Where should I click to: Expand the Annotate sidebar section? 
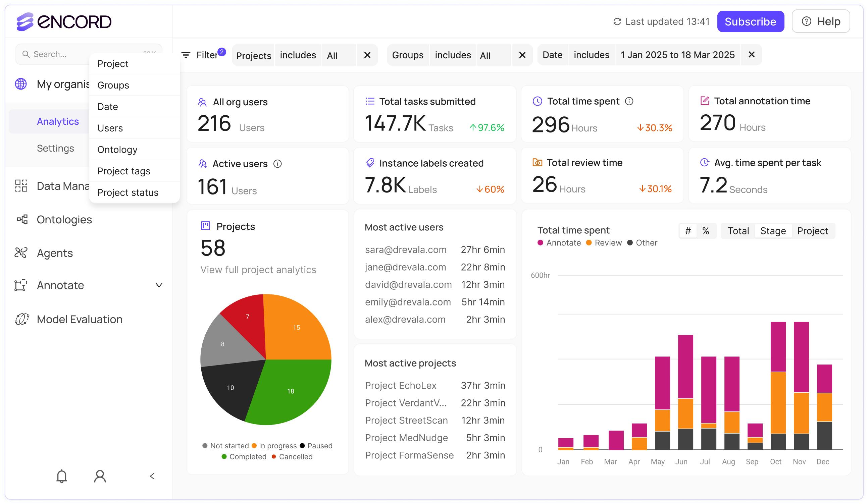[x=159, y=285]
